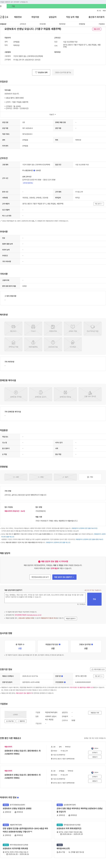Click the 개인정보보호법 상세 보기 button

(x=40, y=577)
